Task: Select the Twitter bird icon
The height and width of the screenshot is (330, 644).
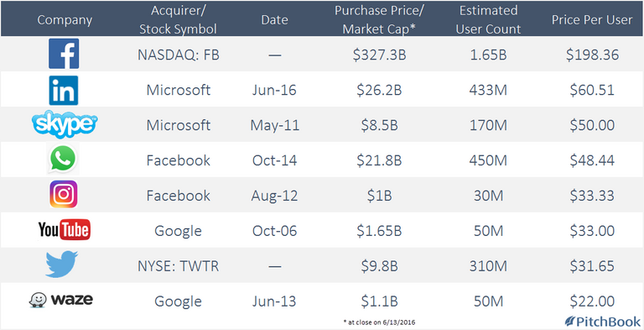Action: [61, 265]
